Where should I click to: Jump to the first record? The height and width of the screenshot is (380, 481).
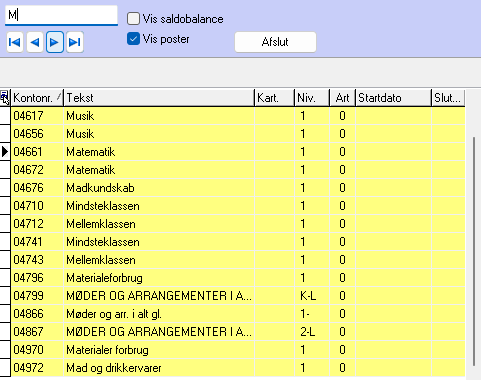[x=15, y=42]
